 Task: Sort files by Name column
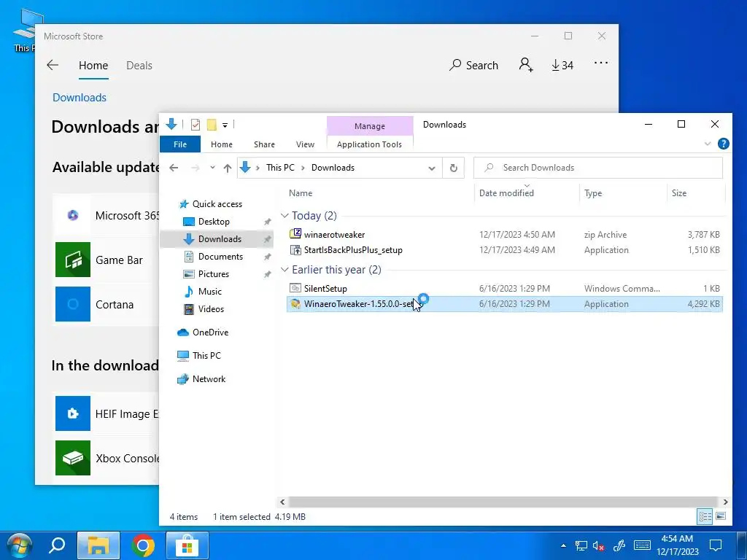point(301,192)
